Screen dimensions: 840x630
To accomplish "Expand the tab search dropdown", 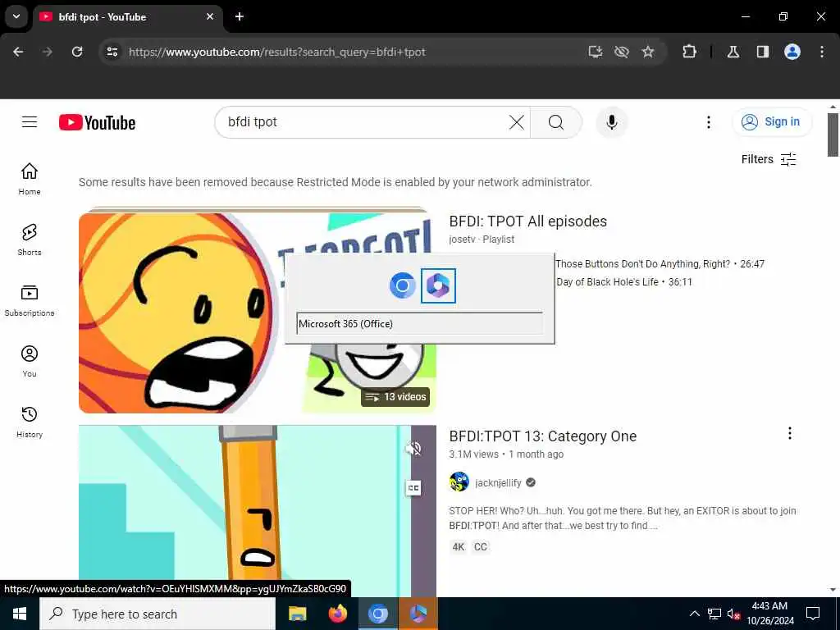I will coord(16,16).
